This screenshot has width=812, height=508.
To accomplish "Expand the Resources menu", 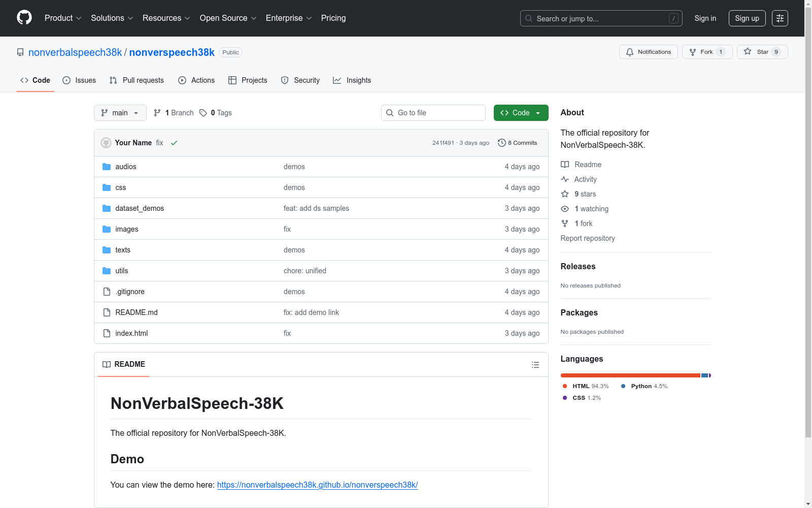I will coord(166,18).
